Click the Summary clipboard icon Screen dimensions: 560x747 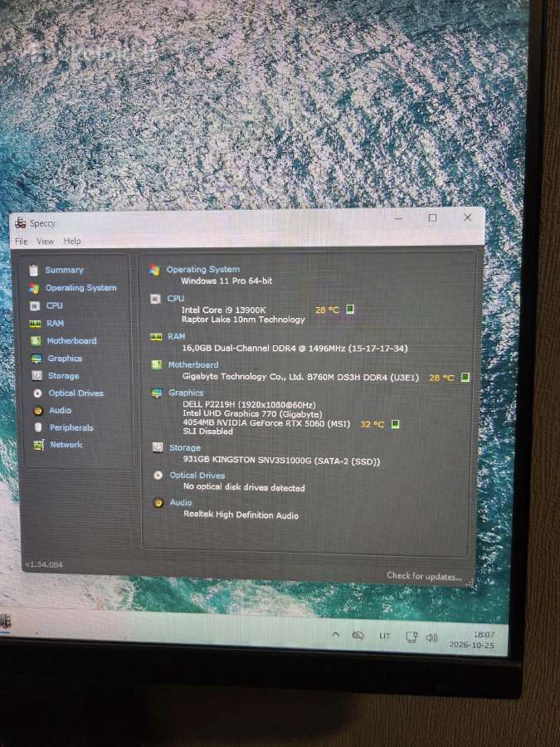tap(33, 271)
